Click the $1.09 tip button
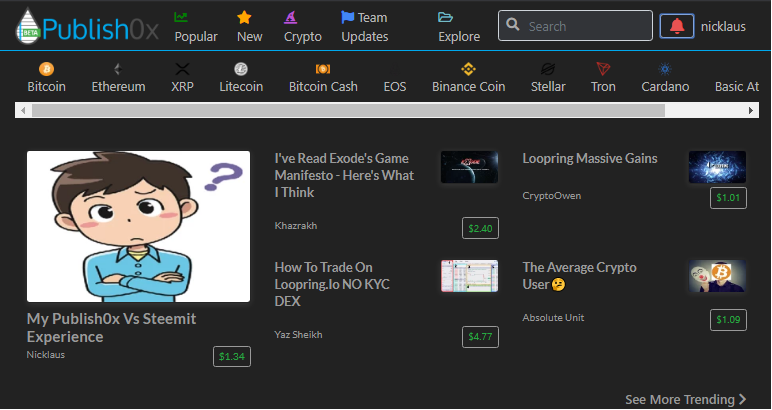 [x=728, y=319]
